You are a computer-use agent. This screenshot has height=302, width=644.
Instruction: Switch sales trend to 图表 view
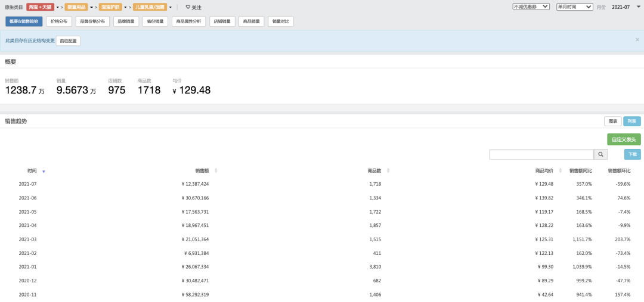click(x=613, y=122)
